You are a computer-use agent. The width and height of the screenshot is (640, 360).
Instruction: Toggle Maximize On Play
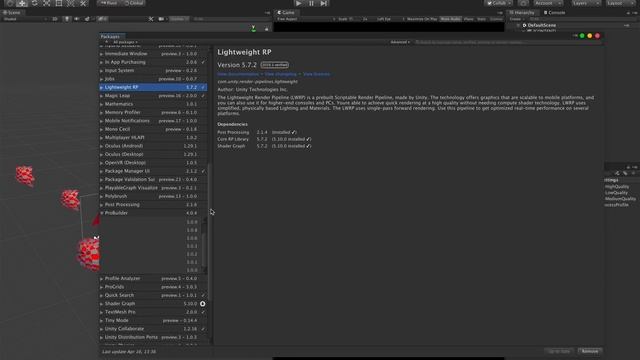[422, 19]
